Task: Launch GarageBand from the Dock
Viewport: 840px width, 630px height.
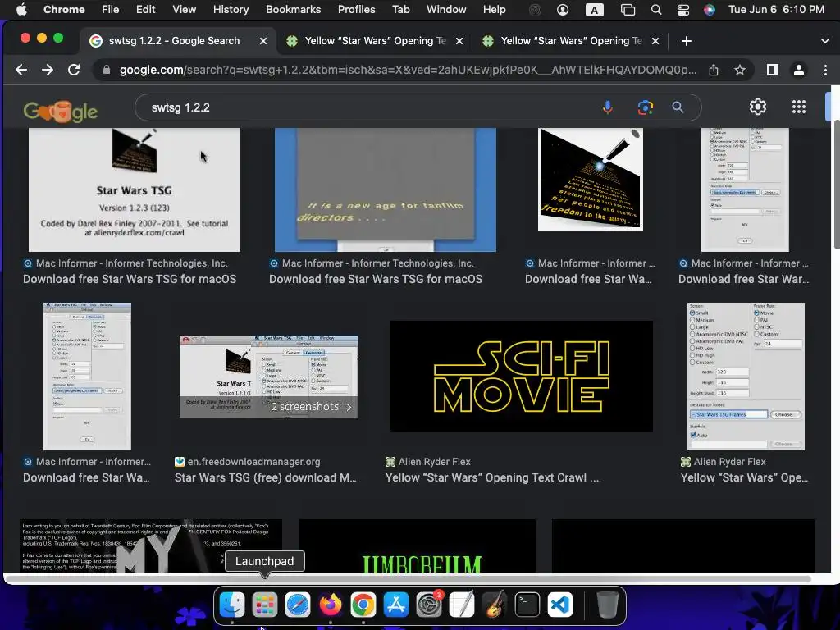Action: (495, 605)
